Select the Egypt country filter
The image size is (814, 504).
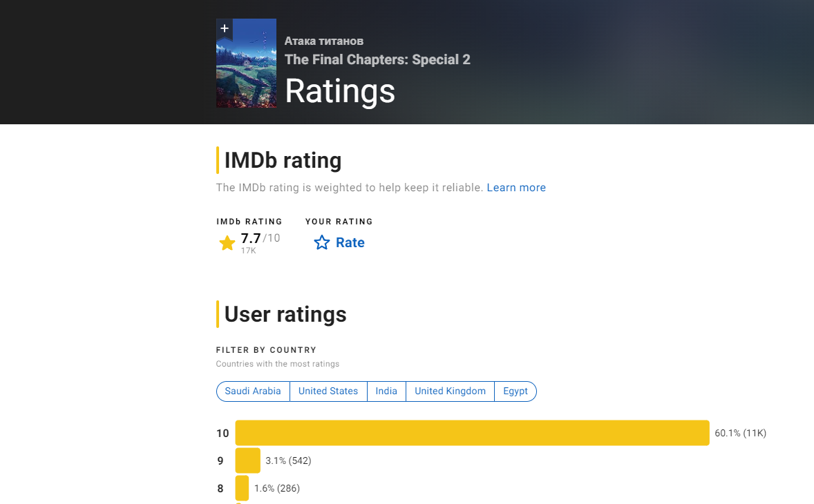[515, 391]
